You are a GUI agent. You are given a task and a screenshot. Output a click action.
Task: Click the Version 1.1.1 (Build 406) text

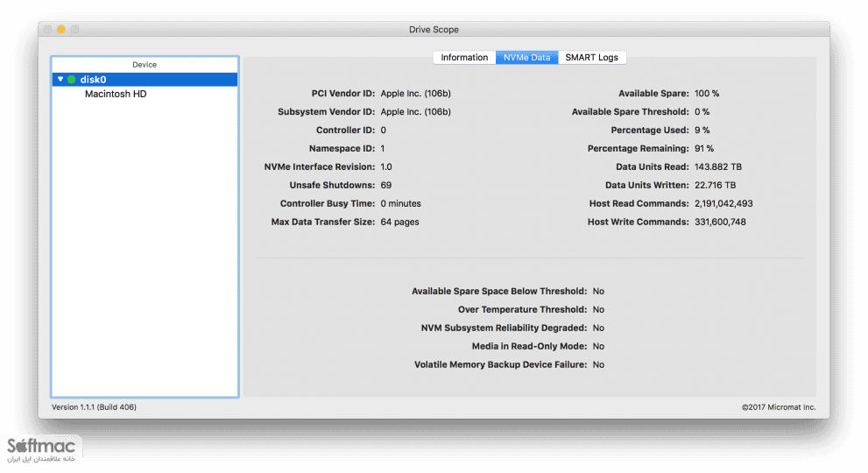tap(94, 407)
